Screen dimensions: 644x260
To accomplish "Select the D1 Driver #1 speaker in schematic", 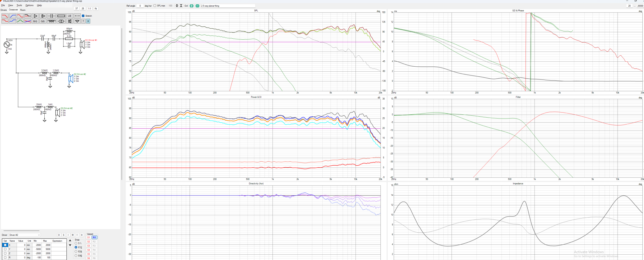I will [x=81, y=44].
